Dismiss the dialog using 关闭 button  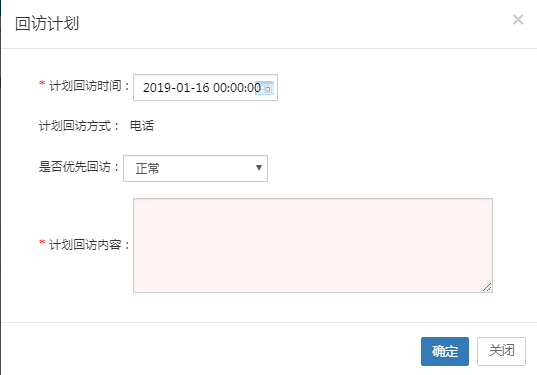pyautogui.click(x=501, y=351)
